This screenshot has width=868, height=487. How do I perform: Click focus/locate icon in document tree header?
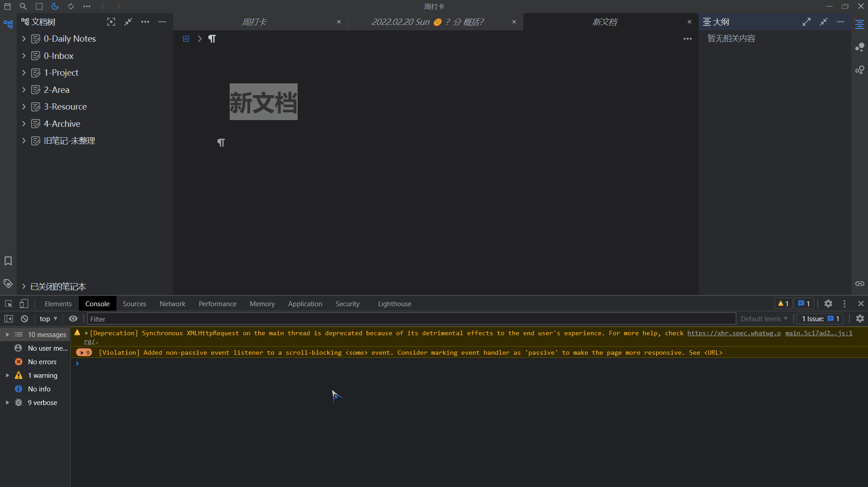click(x=111, y=22)
